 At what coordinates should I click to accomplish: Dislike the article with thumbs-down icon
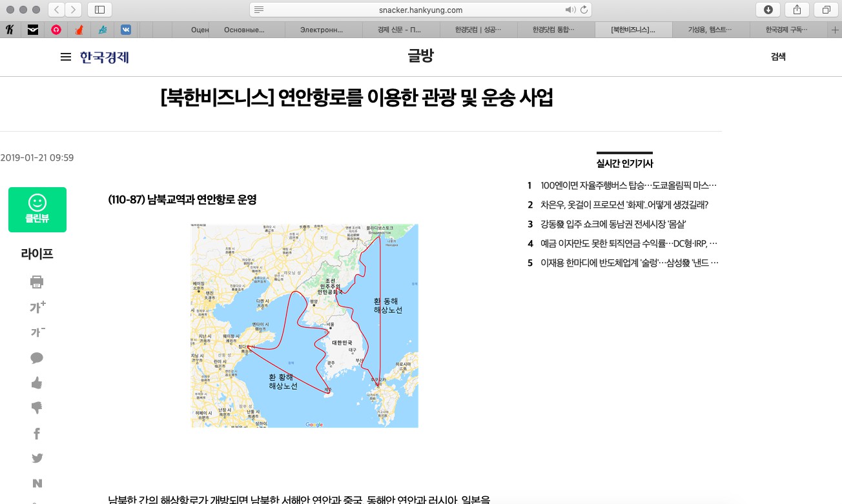tap(37, 408)
